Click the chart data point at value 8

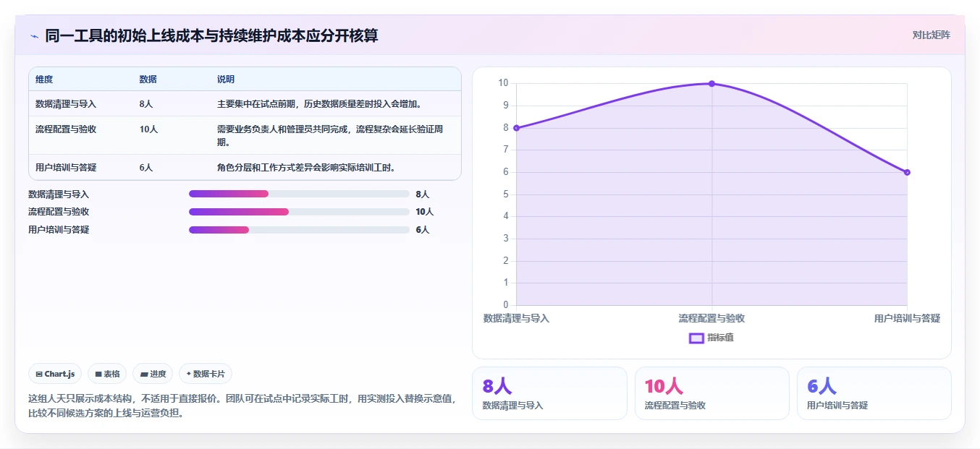pos(517,128)
